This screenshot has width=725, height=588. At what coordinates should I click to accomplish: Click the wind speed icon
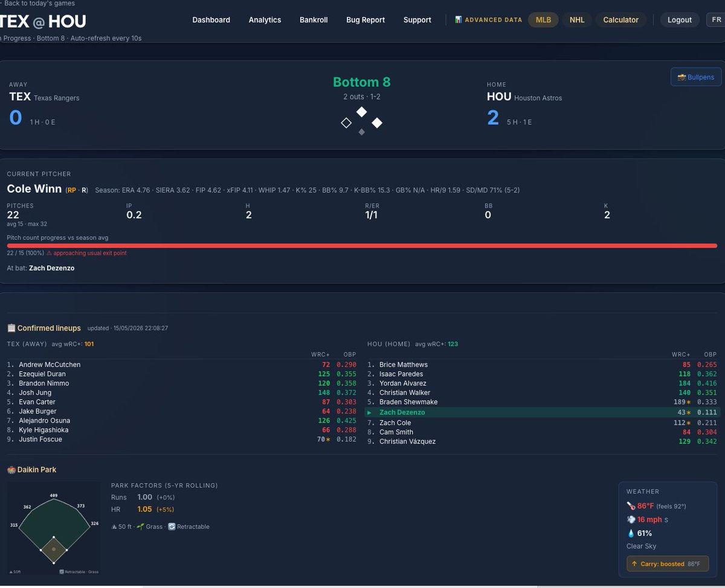click(x=631, y=520)
